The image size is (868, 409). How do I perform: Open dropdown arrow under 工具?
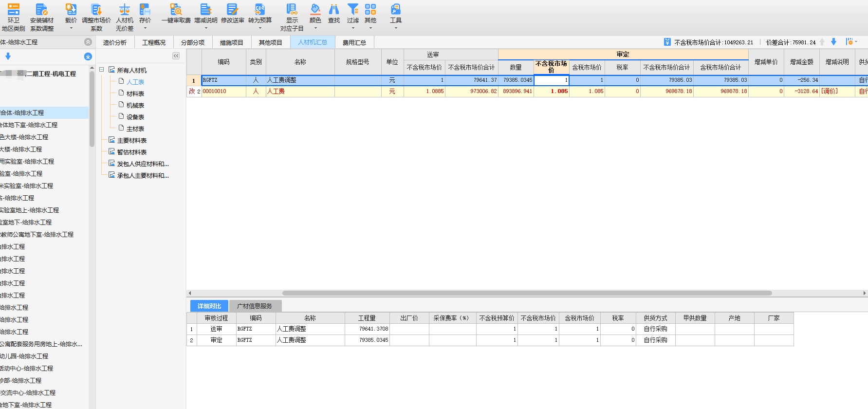point(396,28)
